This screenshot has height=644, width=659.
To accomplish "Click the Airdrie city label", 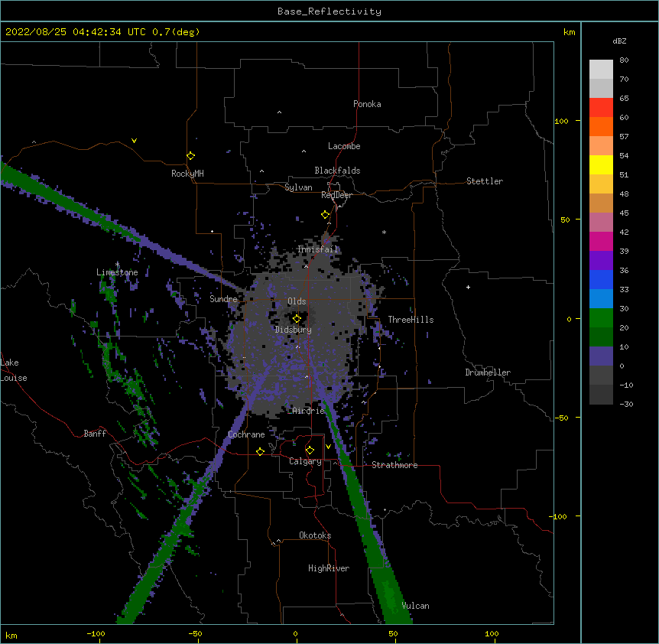I will point(309,411).
